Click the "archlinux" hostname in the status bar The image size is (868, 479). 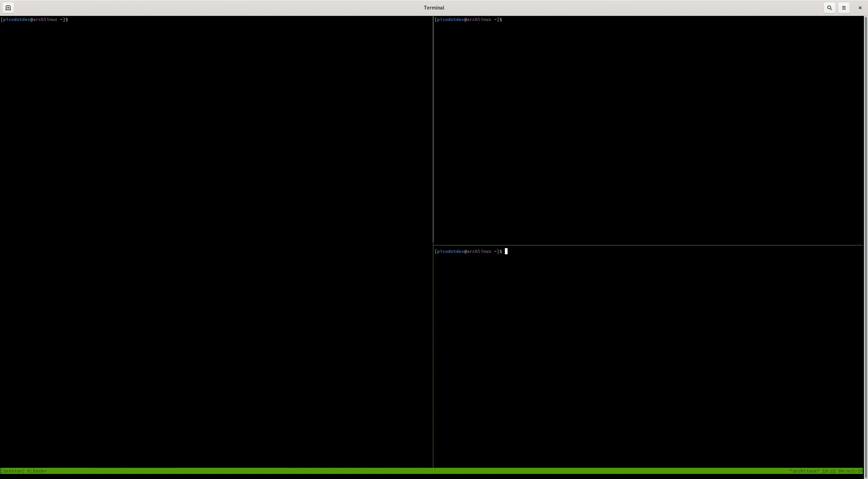tap(805, 471)
